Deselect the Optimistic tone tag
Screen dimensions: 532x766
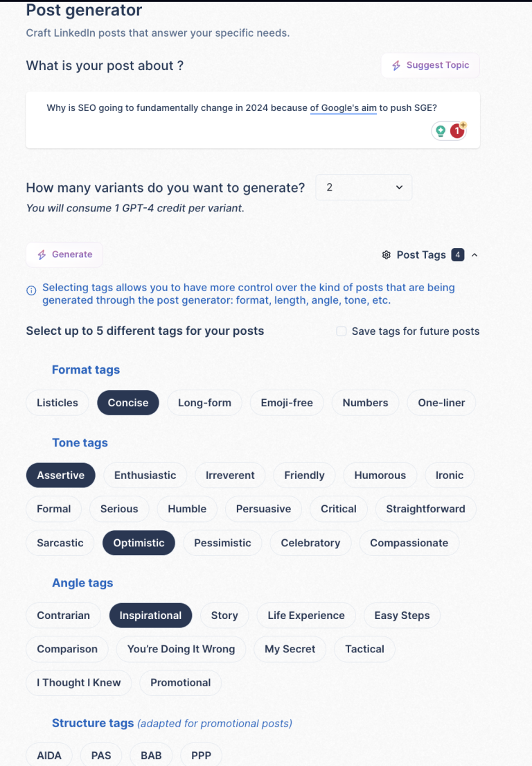(x=139, y=543)
